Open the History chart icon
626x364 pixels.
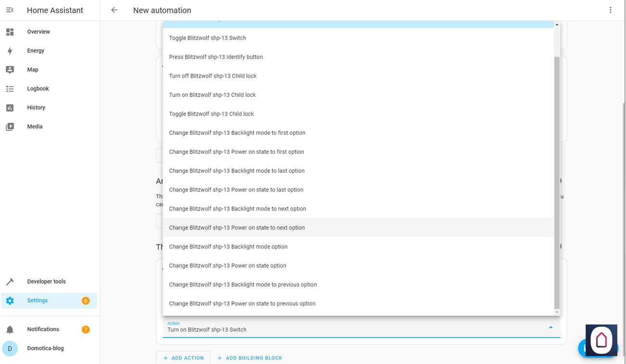(x=10, y=108)
